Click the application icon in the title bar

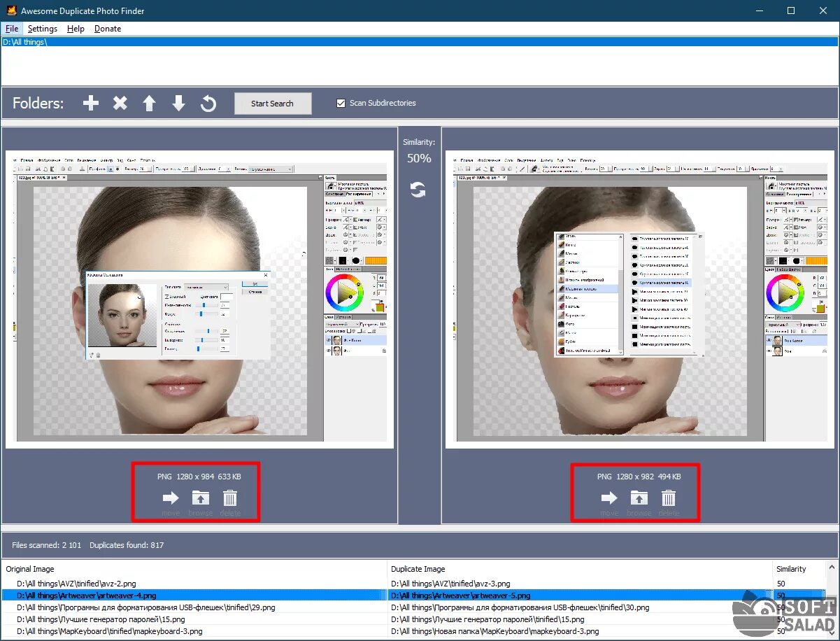point(11,11)
